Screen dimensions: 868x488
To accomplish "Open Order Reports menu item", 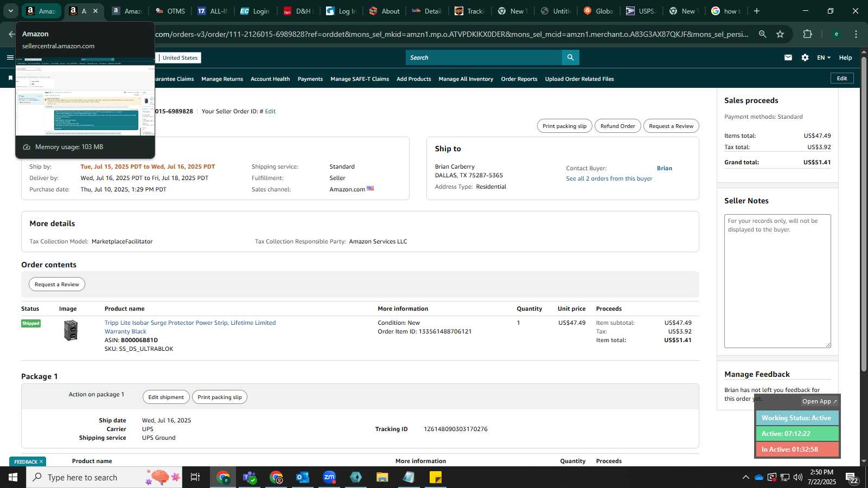I will coord(519,79).
